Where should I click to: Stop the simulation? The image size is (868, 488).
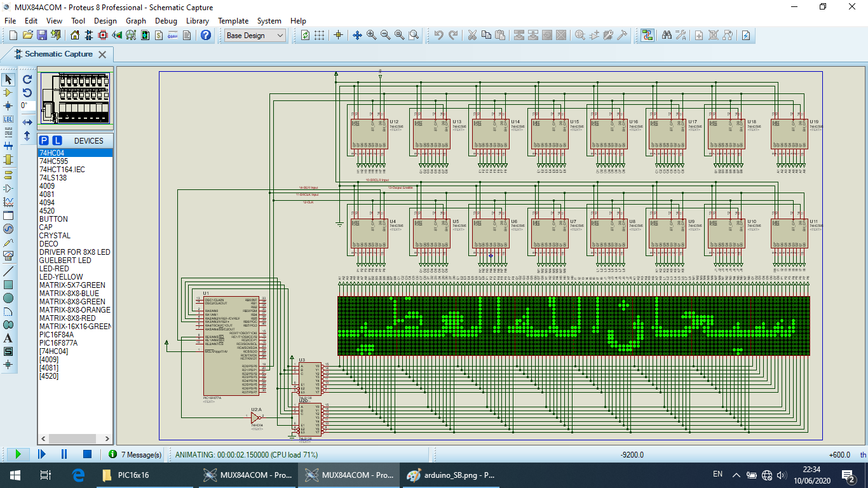coord(88,454)
